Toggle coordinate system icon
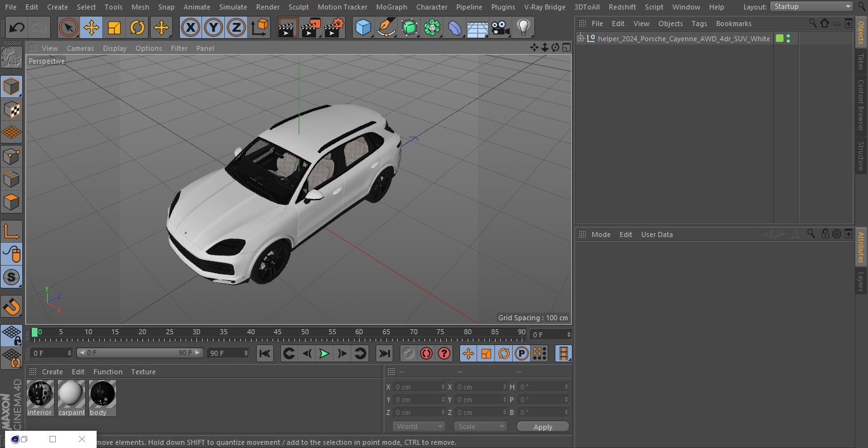 point(260,28)
